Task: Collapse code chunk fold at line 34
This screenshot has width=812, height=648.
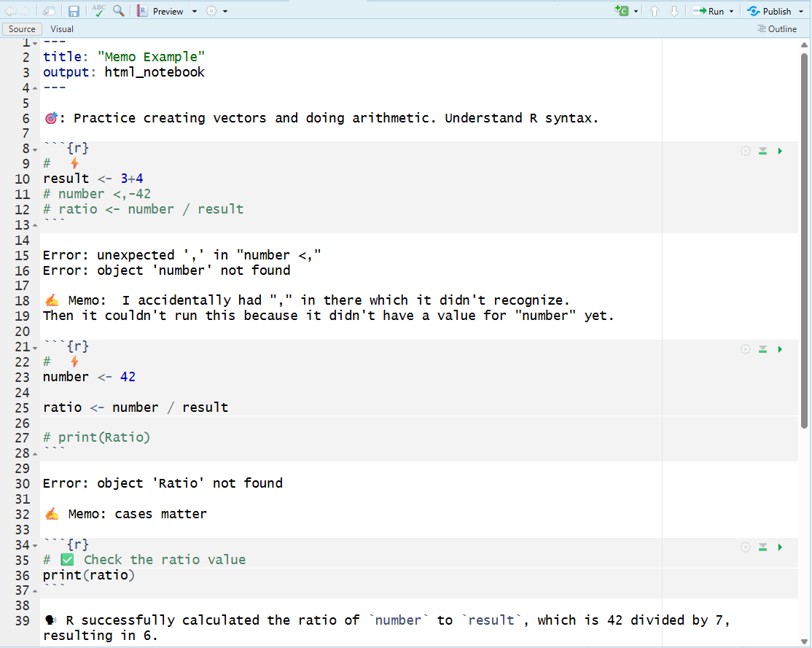Action: pos(35,546)
